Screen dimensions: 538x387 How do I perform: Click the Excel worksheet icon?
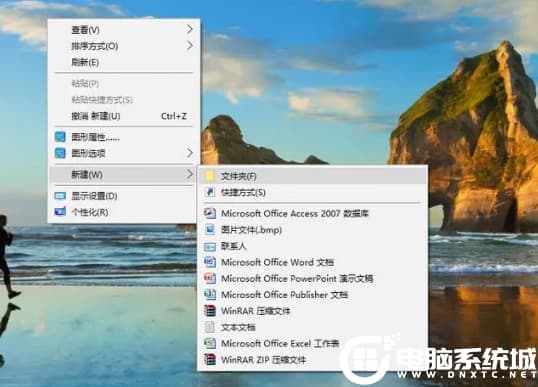pyautogui.click(x=210, y=343)
